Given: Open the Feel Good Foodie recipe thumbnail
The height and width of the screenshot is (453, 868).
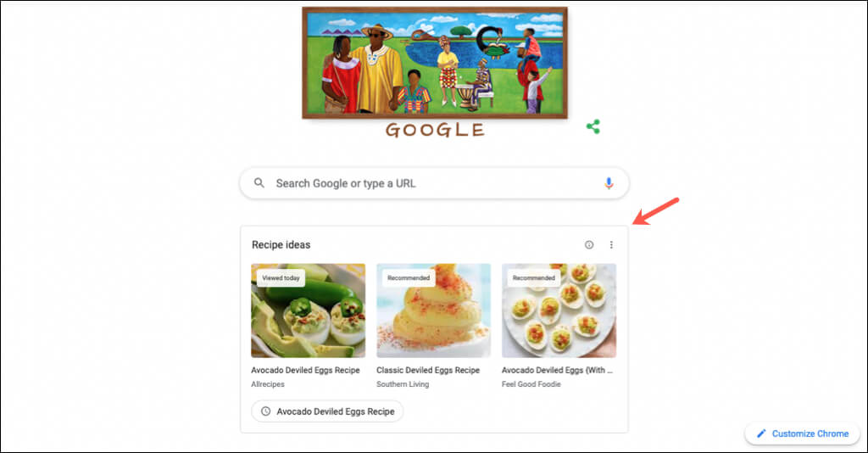Looking at the screenshot, I should pos(559,310).
